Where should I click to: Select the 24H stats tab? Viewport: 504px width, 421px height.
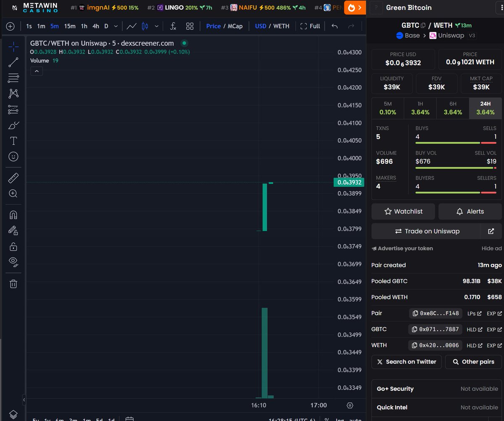pos(485,108)
